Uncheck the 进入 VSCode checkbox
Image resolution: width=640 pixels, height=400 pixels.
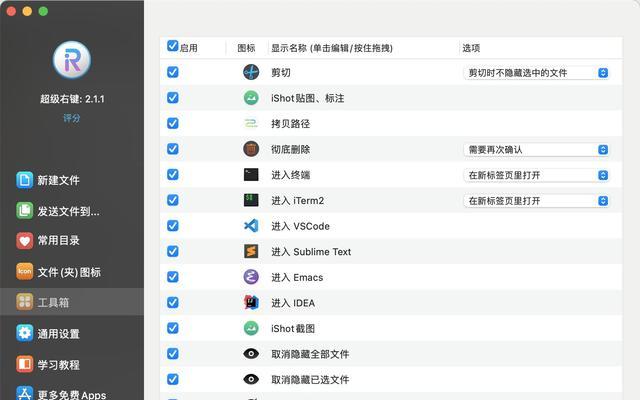pos(173,225)
